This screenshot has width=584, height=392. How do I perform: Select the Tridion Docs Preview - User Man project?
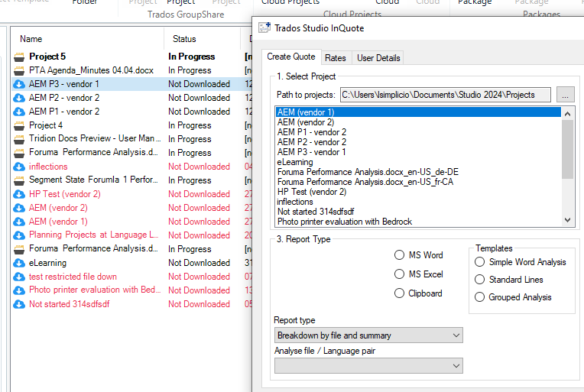[131, 139]
